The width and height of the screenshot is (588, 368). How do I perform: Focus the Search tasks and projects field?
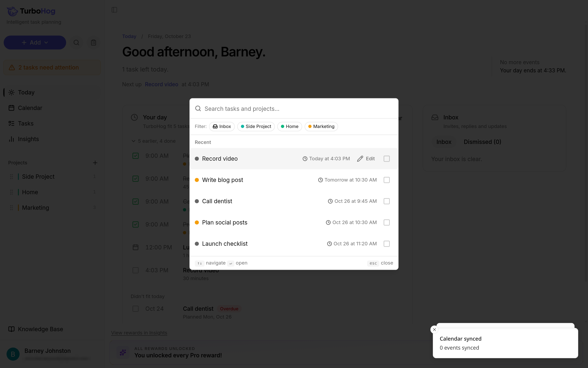pyautogui.click(x=294, y=109)
